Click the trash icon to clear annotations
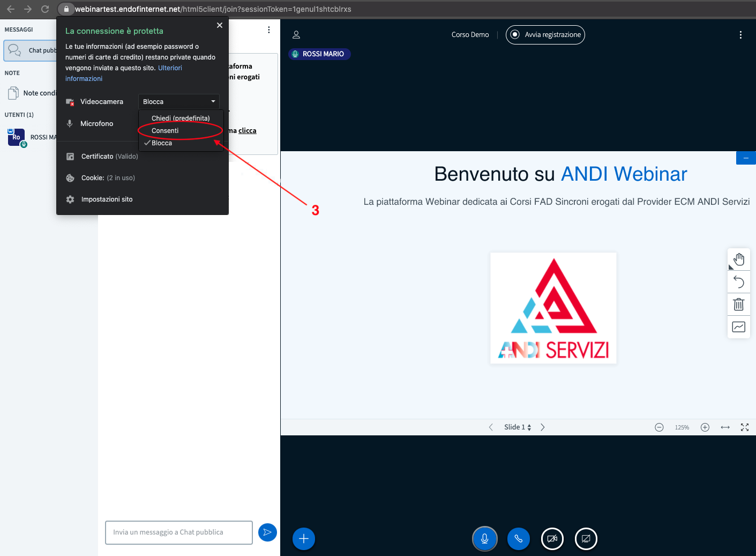The width and height of the screenshot is (756, 556). point(739,305)
